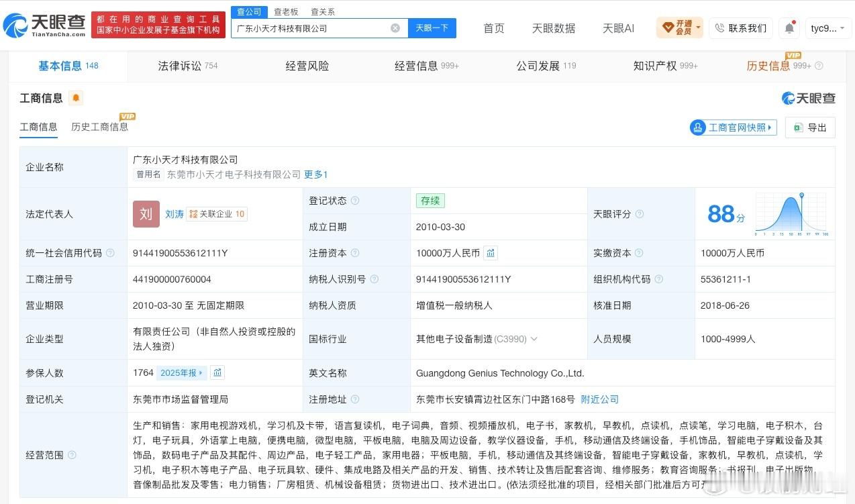
Task: Expand the 开通会员 dropdown
Action: click(x=680, y=28)
